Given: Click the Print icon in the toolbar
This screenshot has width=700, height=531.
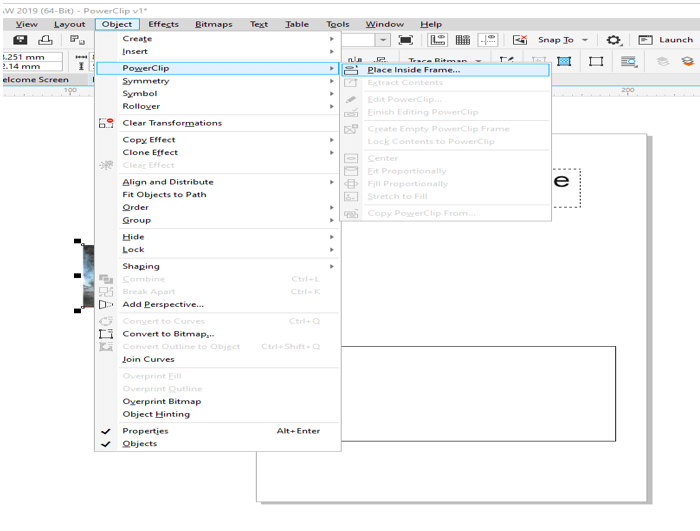Looking at the screenshot, I should tap(45, 40).
